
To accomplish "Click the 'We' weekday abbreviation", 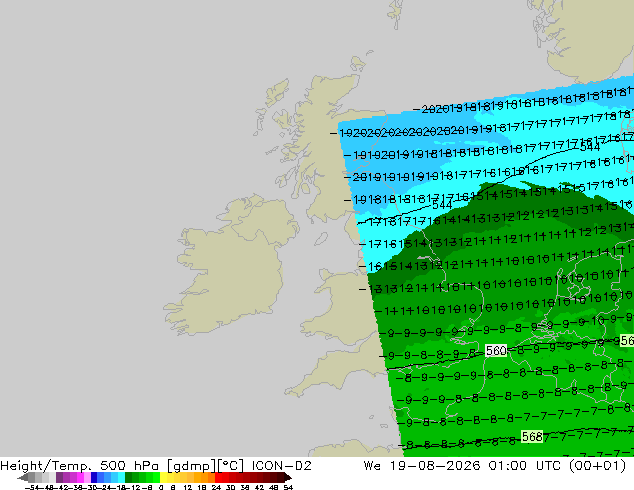I will 372,466.
